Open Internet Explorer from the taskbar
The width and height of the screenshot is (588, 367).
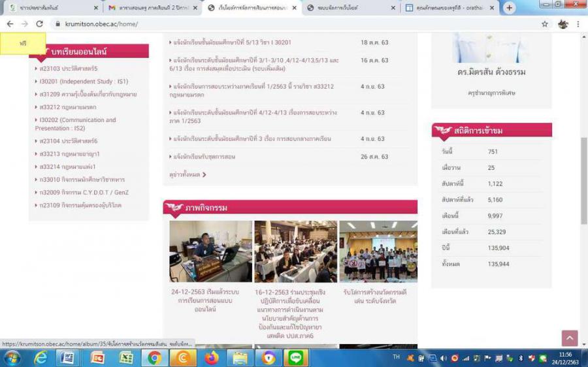[41, 358]
